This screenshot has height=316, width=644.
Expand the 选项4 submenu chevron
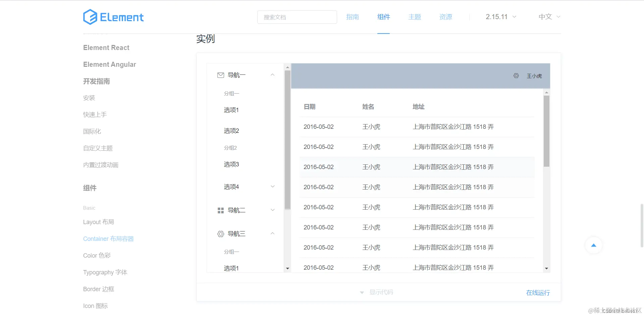(273, 187)
